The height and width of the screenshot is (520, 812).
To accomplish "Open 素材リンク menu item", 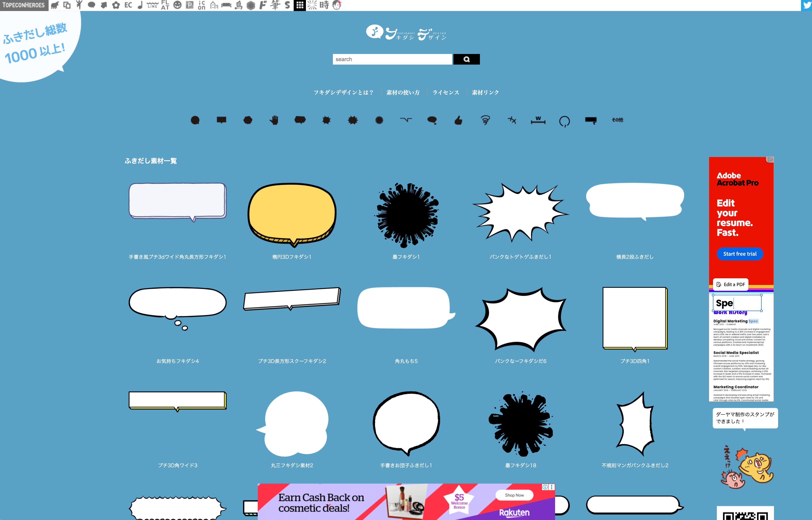I will coord(485,93).
